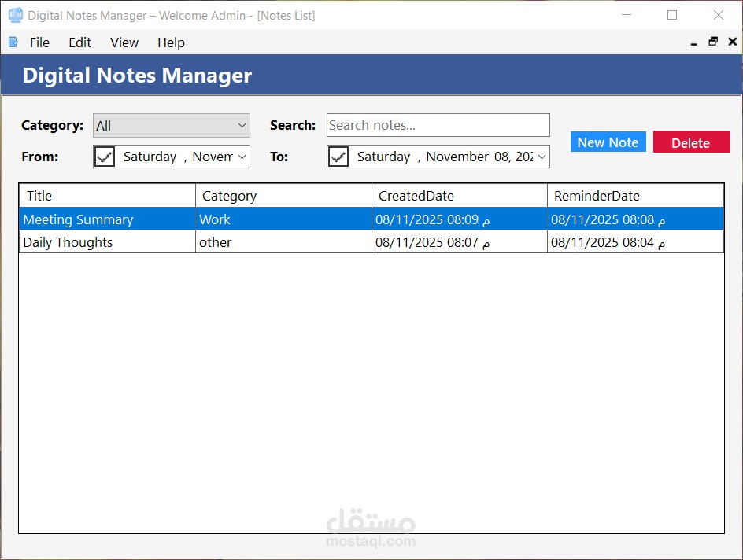The image size is (743, 560).
Task: Click created date 08/11/2025 08:07 cell
Action: tap(460, 242)
